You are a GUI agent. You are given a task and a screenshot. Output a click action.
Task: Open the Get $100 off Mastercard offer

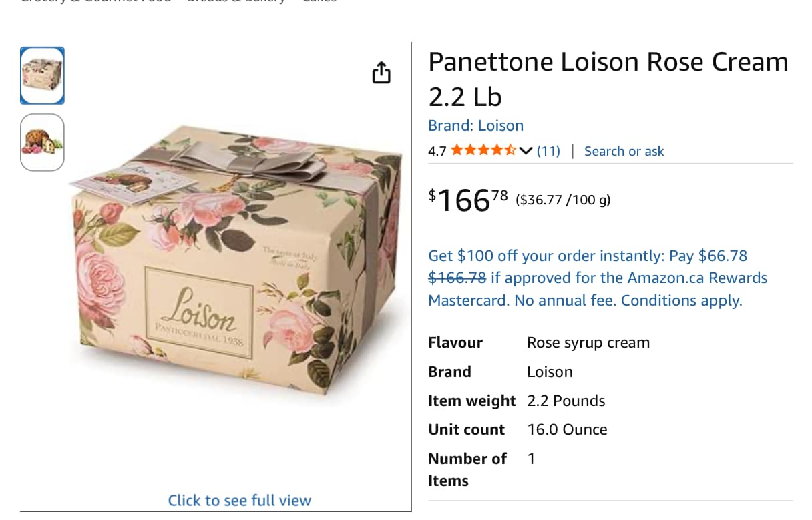(588, 256)
